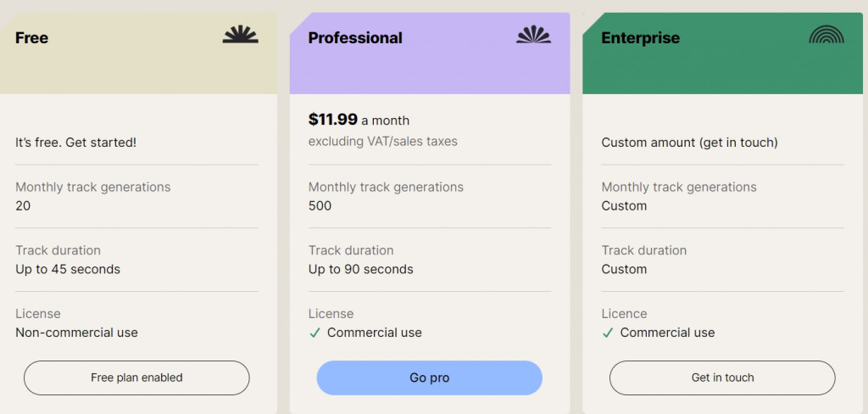Click the Up to 45 seconds duration
The height and width of the screenshot is (414, 868).
click(68, 270)
